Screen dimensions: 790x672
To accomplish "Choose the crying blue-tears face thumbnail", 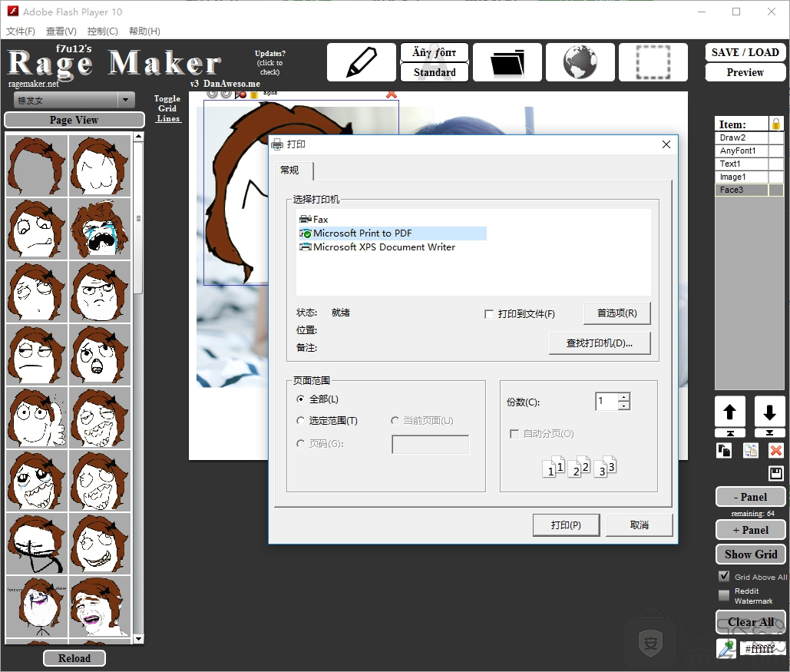I will pyautogui.click(x=100, y=229).
